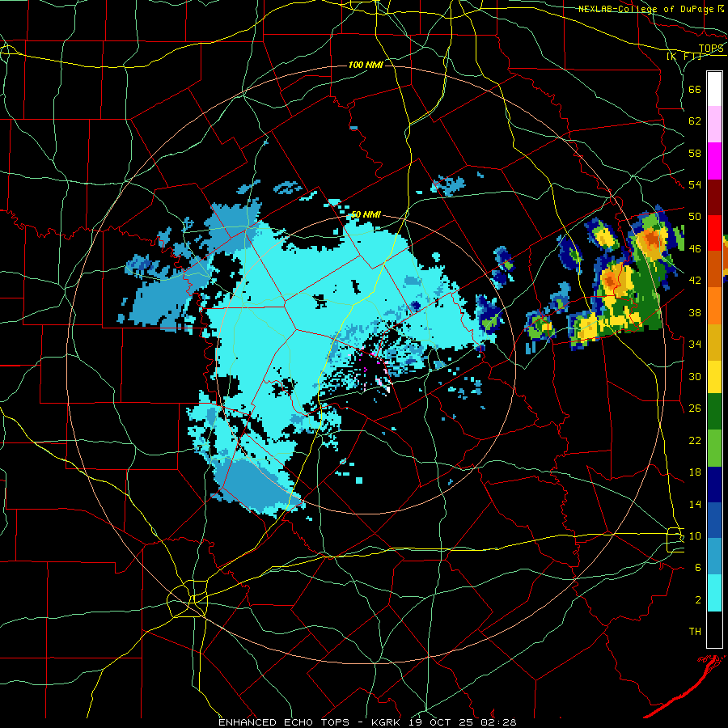This screenshot has height=728, width=728.
Task: Click the bright yellow legend swatch
Action: pyautogui.click(x=714, y=377)
